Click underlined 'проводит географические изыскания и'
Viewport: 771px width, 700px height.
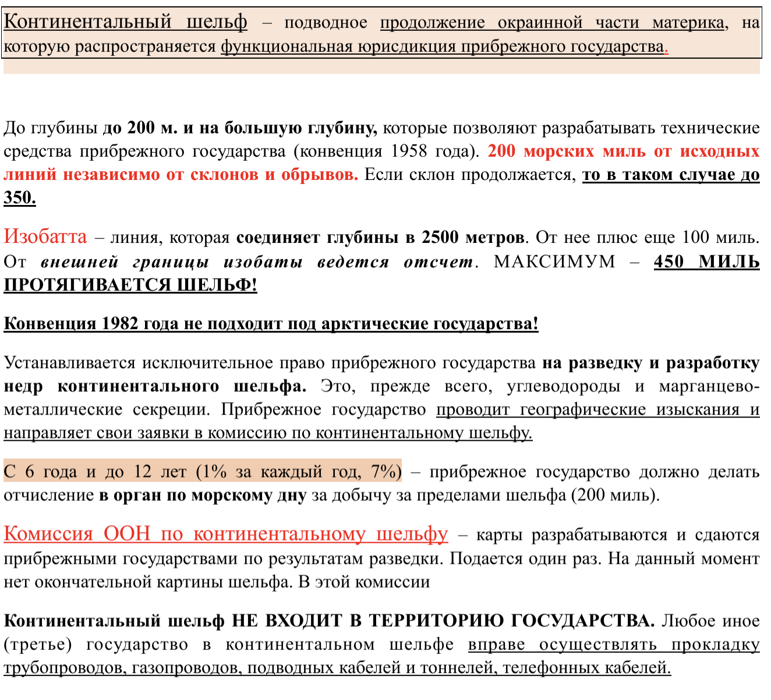598,409
